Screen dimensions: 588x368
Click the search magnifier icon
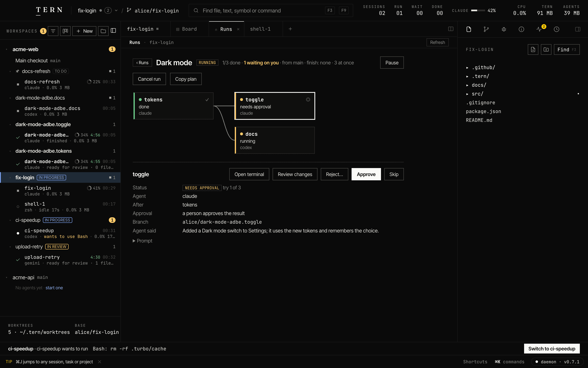196,10
